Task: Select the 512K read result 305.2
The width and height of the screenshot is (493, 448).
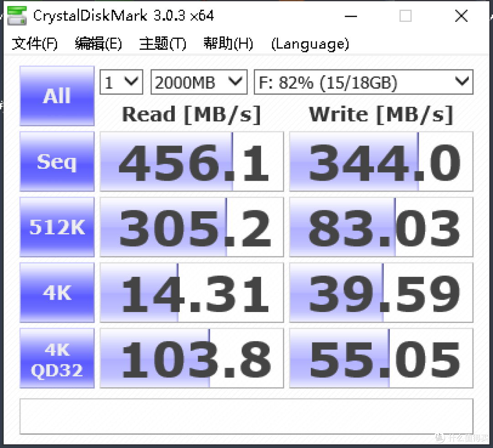Action: (192, 227)
